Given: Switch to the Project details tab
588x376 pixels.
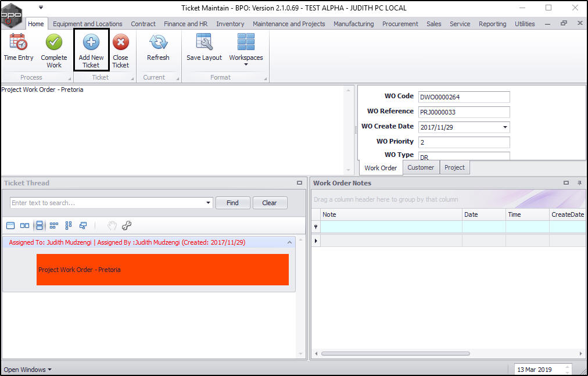Looking at the screenshot, I should (454, 167).
